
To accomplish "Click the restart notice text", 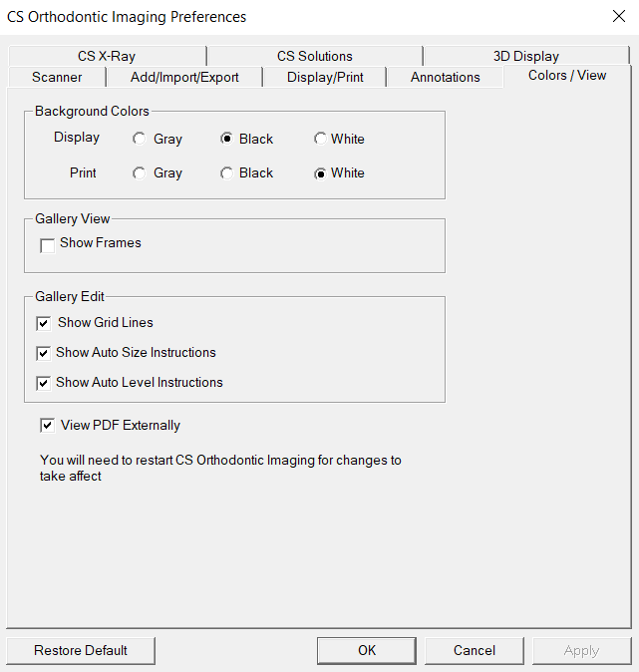I will tap(220, 468).
